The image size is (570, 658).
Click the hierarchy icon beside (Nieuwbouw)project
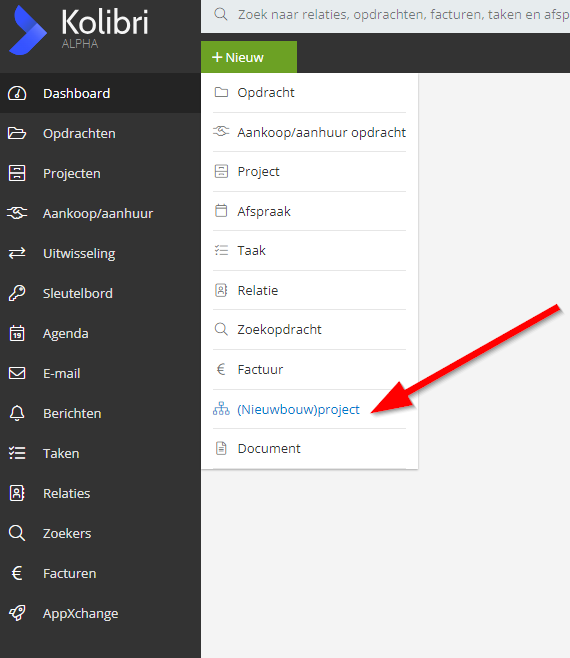(x=221, y=409)
